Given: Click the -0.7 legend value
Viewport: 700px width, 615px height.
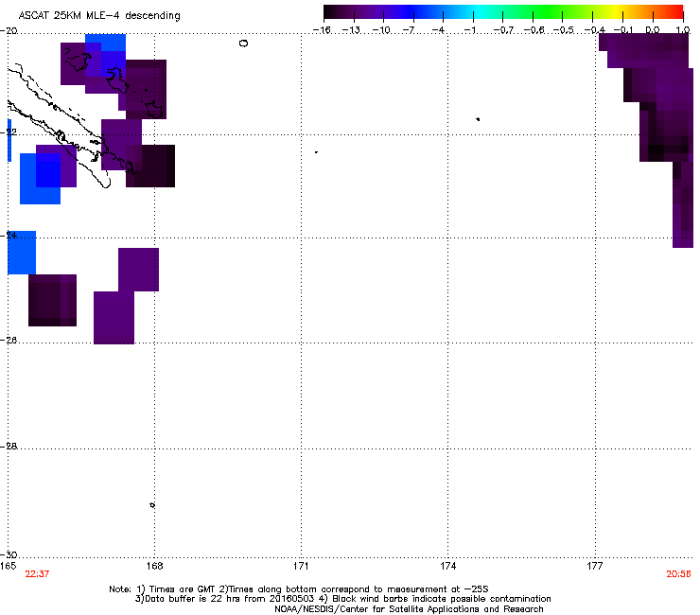Looking at the screenshot, I should click(503, 30).
